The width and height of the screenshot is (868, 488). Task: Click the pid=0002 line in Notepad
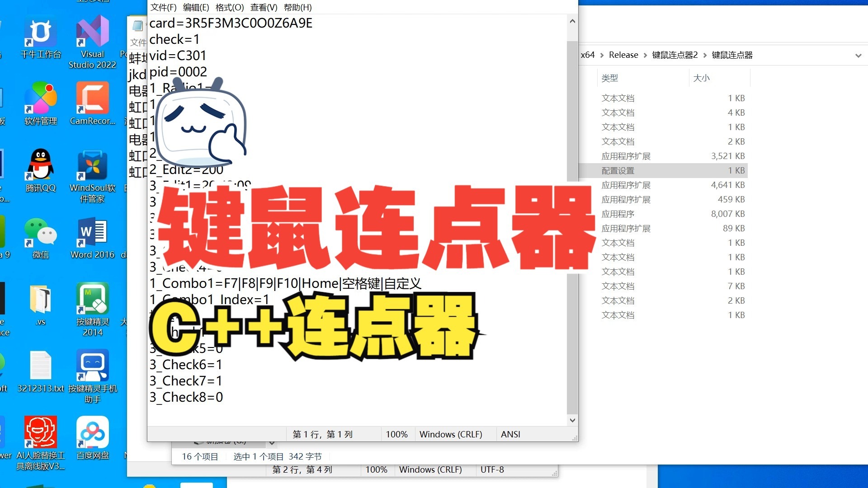(178, 72)
